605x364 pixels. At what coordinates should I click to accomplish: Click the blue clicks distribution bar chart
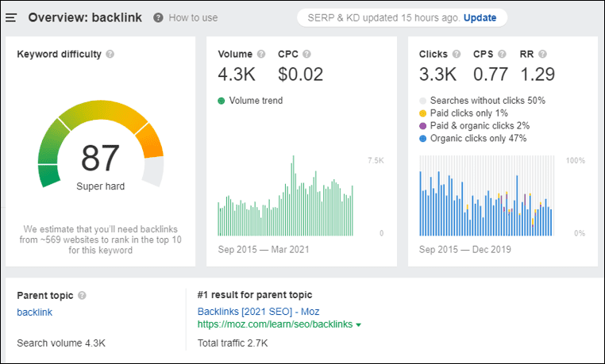(x=486, y=196)
